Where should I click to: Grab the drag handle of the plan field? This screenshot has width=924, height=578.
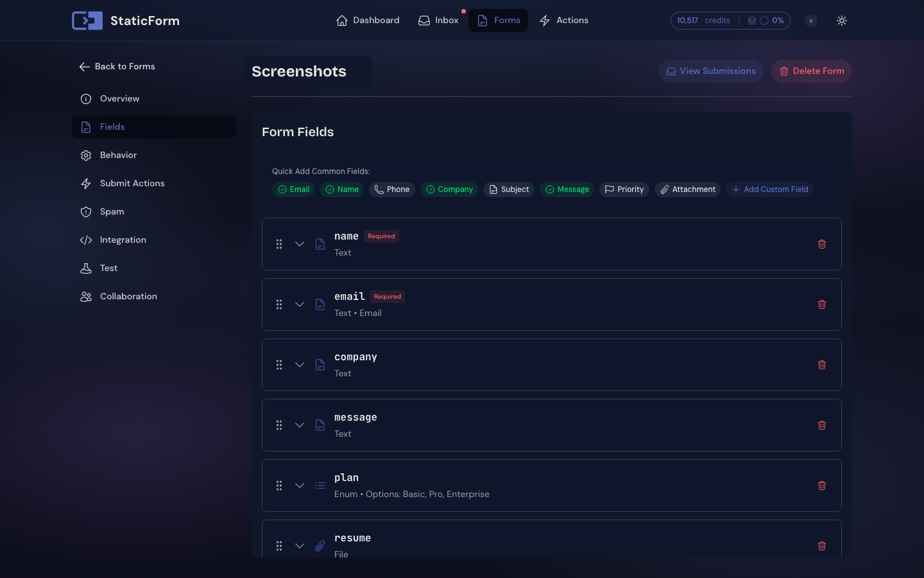(279, 486)
